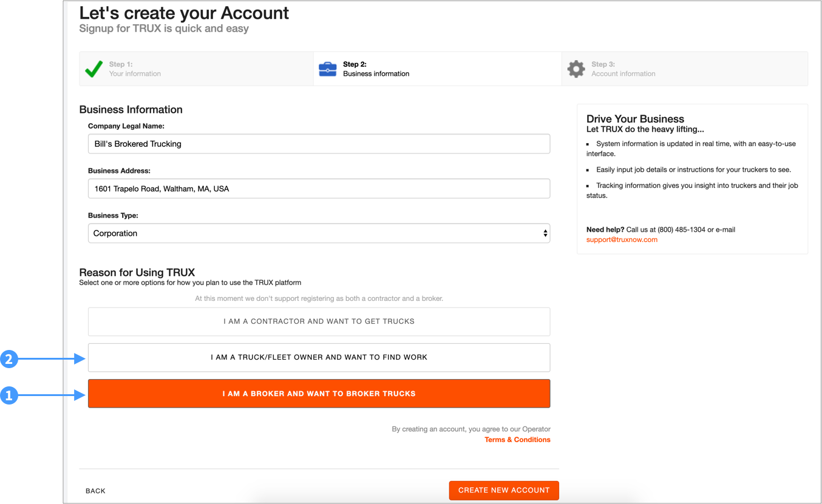The image size is (822, 504).
Task: Select the contractor wants trucks option
Action: click(x=319, y=321)
